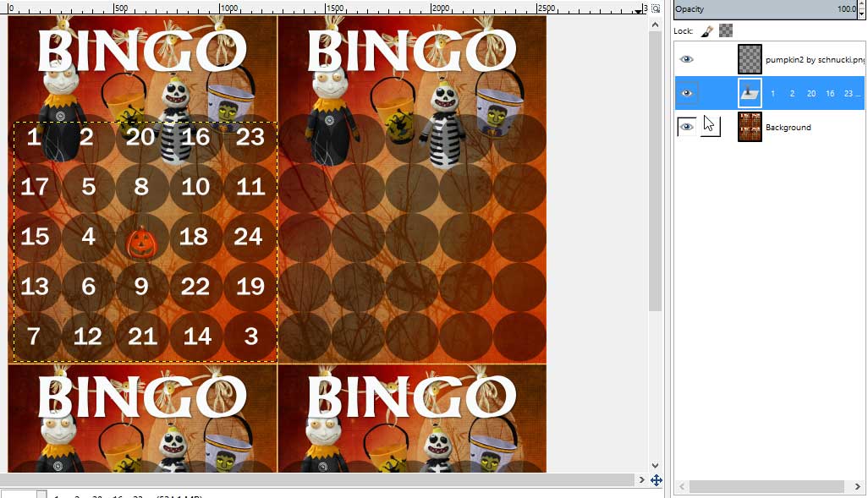The width and height of the screenshot is (868, 498).
Task: Click the layers panel scroll-left arrow
Action: click(x=682, y=486)
